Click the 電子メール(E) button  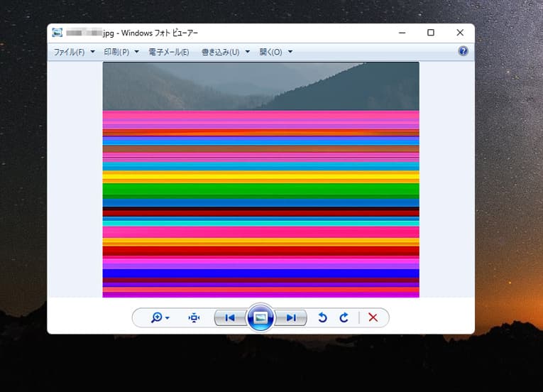pyautogui.click(x=168, y=52)
